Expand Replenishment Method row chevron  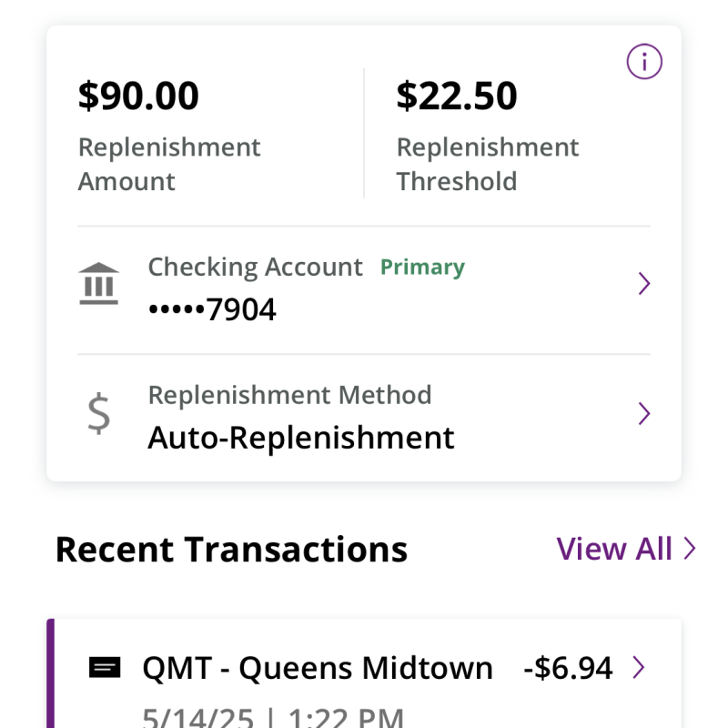tap(644, 413)
